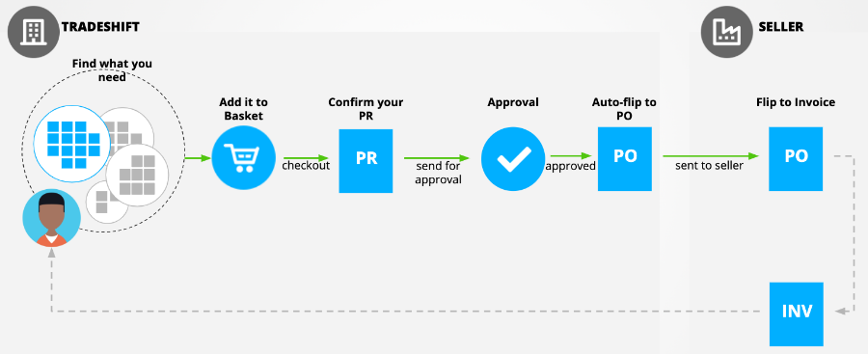The height and width of the screenshot is (354, 868).
Task: Click the 'approved' arrow label
Action: coord(571,166)
